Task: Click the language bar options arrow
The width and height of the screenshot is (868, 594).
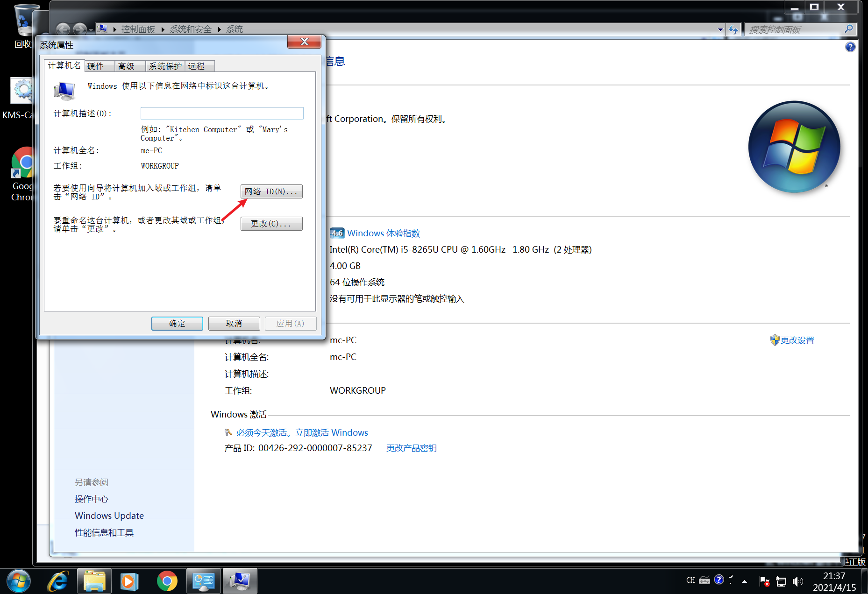Action: pyautogui.click(x=731, y=583)
